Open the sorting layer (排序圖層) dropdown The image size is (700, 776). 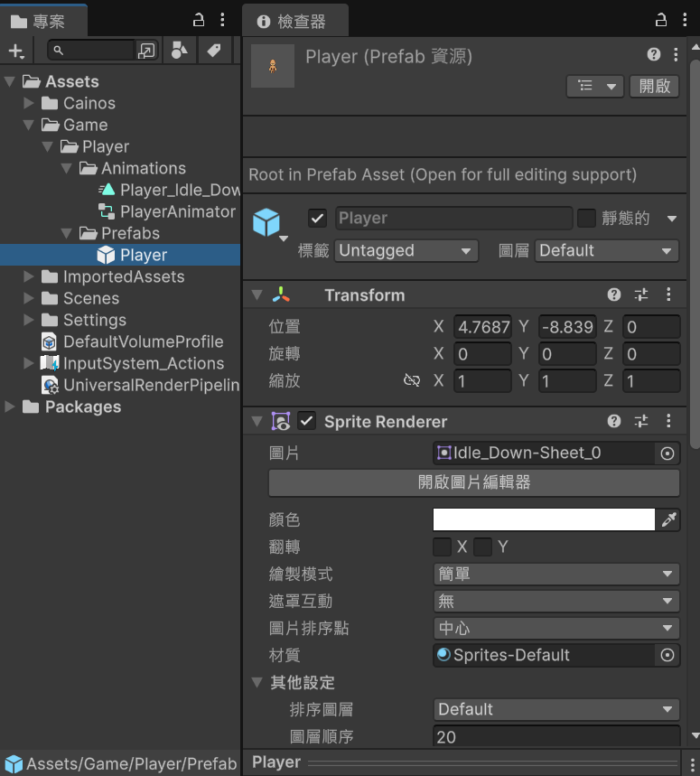[x=556, y=709]
